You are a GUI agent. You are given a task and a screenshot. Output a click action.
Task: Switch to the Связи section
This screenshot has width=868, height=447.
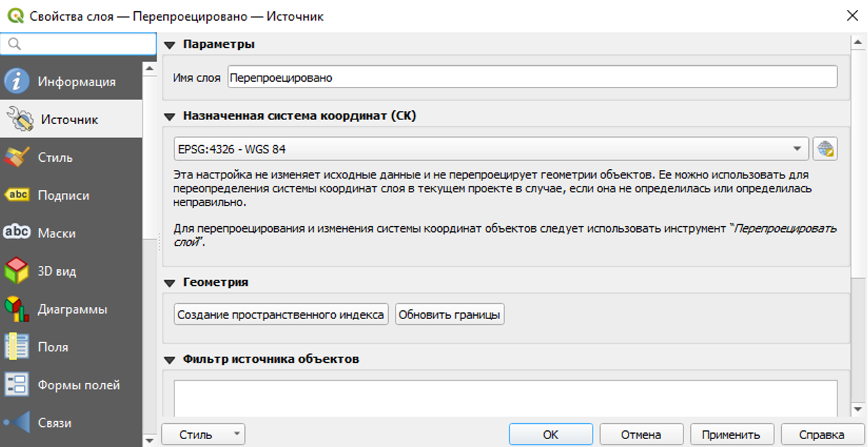pos(54,422)
